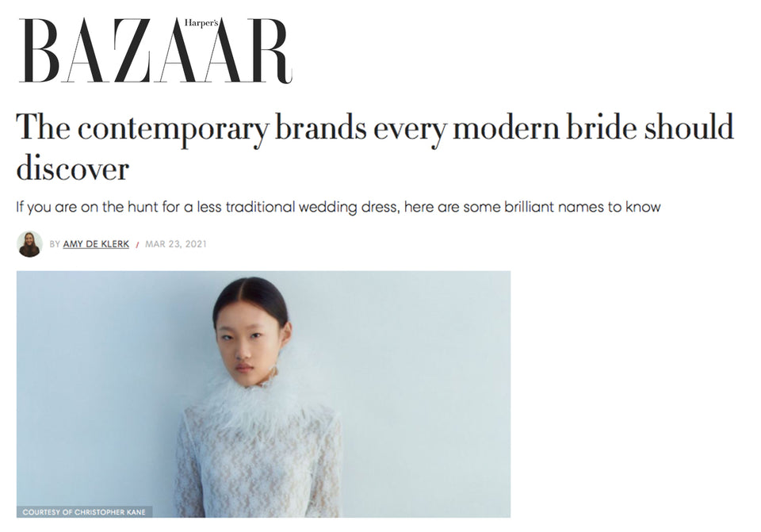761x532 pixels.
Task: Click the Mar 23, 2021 publish date
Action: pyautogui.click(x=176, y=243)
